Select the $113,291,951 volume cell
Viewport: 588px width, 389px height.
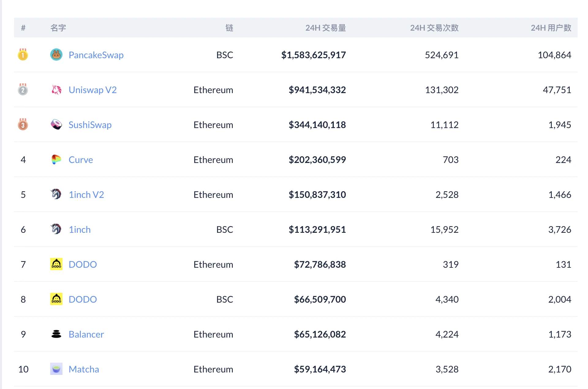coord(317,230)
